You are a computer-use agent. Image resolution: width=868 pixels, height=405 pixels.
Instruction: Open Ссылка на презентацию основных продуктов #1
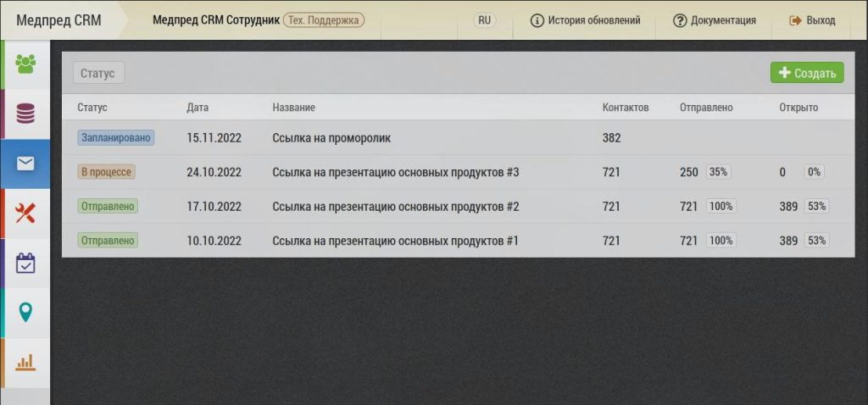coord(395,241)
